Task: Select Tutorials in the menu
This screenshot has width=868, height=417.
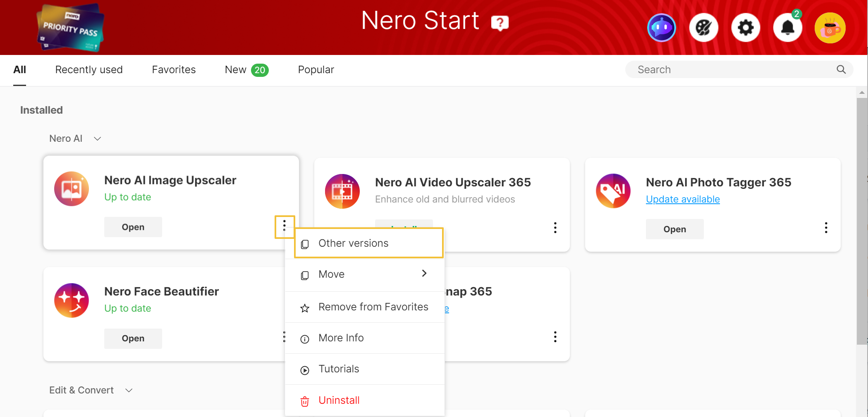Action: coord(365,369)
